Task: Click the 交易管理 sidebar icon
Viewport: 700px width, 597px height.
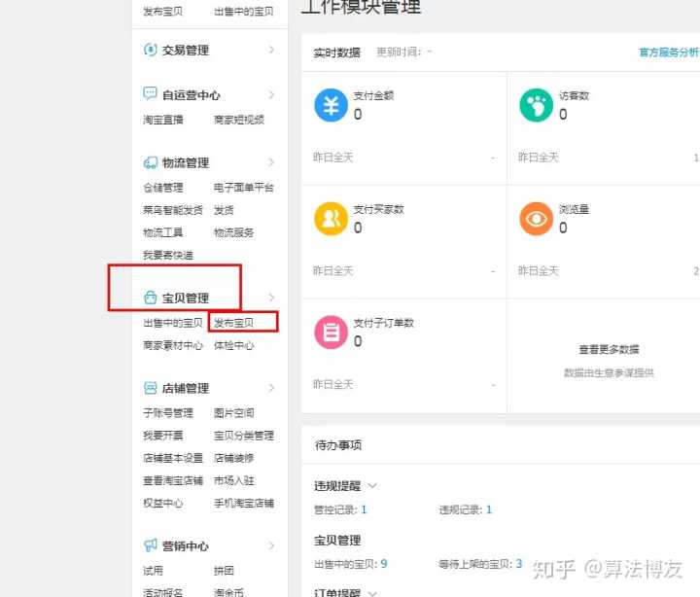Action: click(x=150, y=50)
